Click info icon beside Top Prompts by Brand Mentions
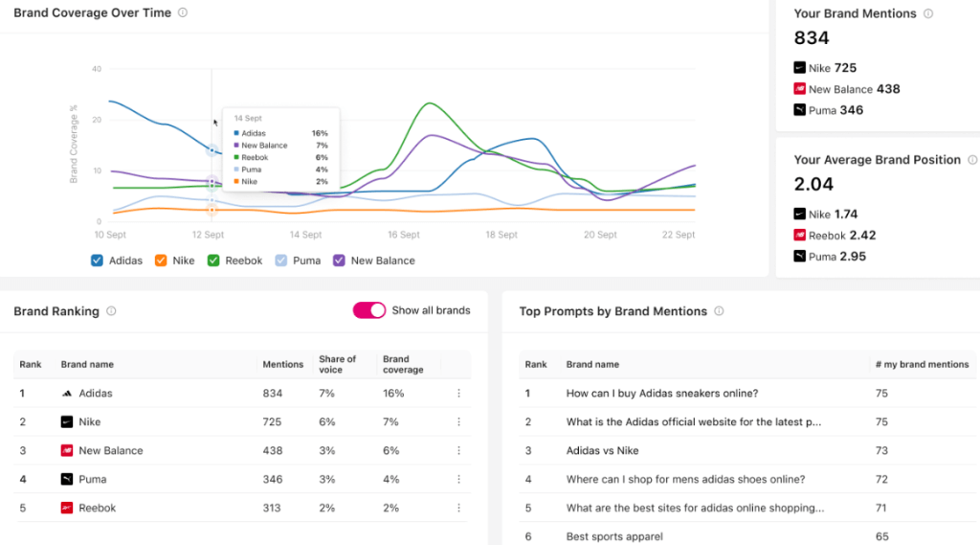This screenshot has height=545, width=980. tap(719, 311)
